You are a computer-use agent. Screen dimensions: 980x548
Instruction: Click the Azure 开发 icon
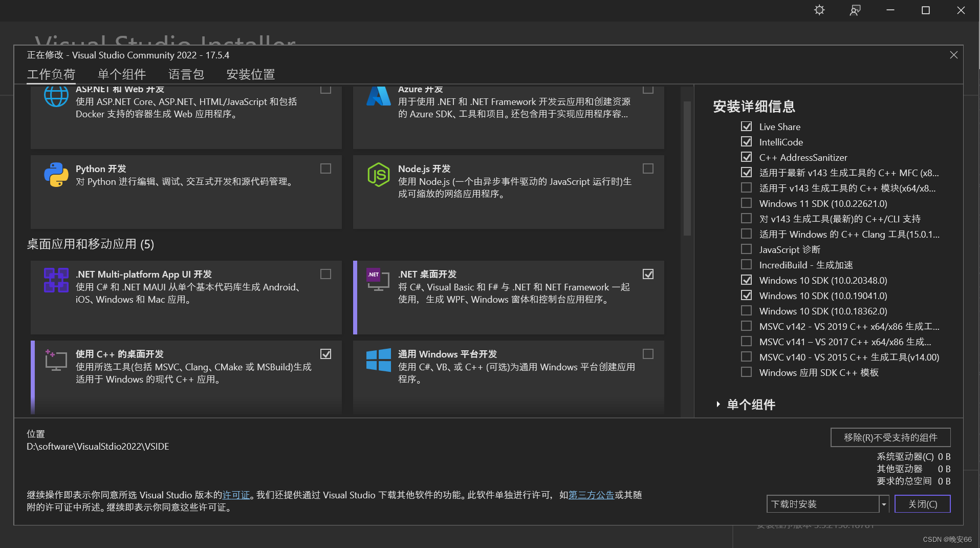click(378, 96)
